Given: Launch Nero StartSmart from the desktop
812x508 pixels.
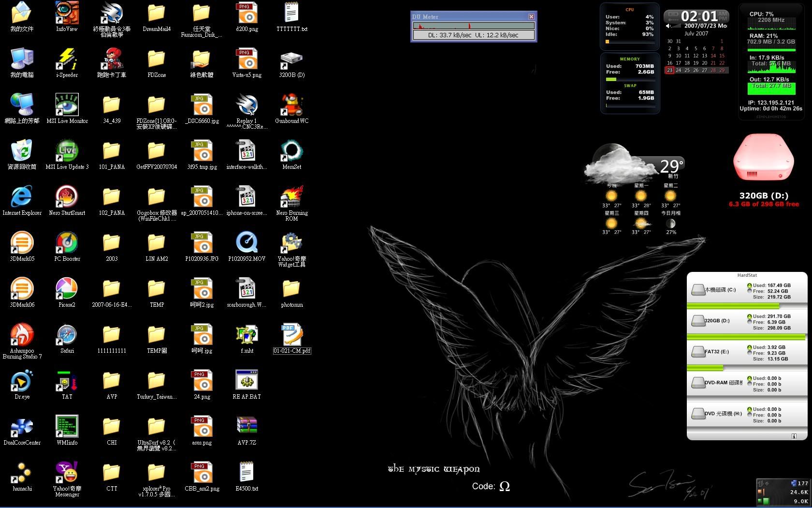Looking at the screenshot, I should 67,197.
